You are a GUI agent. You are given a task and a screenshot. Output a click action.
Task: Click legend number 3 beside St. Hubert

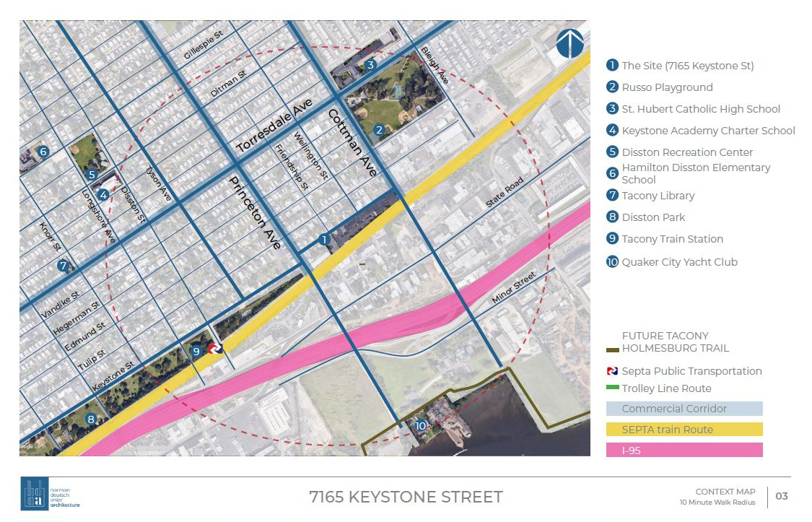pos(612,109)
